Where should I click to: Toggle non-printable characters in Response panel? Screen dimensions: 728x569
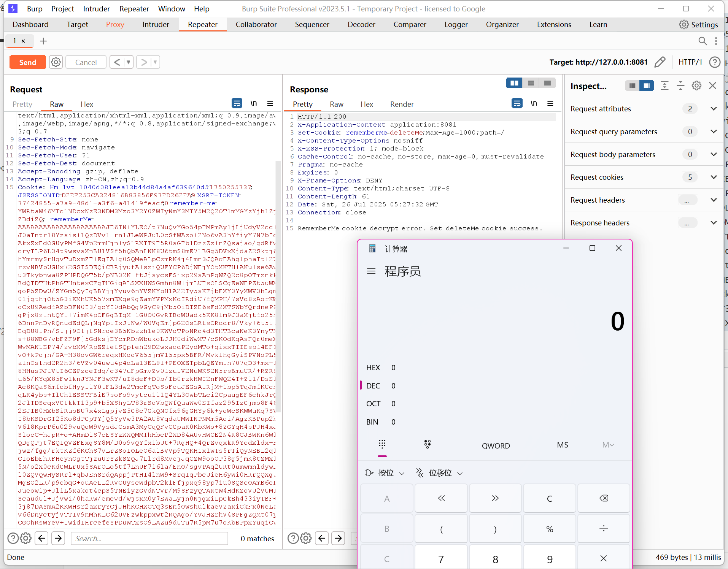534,103
